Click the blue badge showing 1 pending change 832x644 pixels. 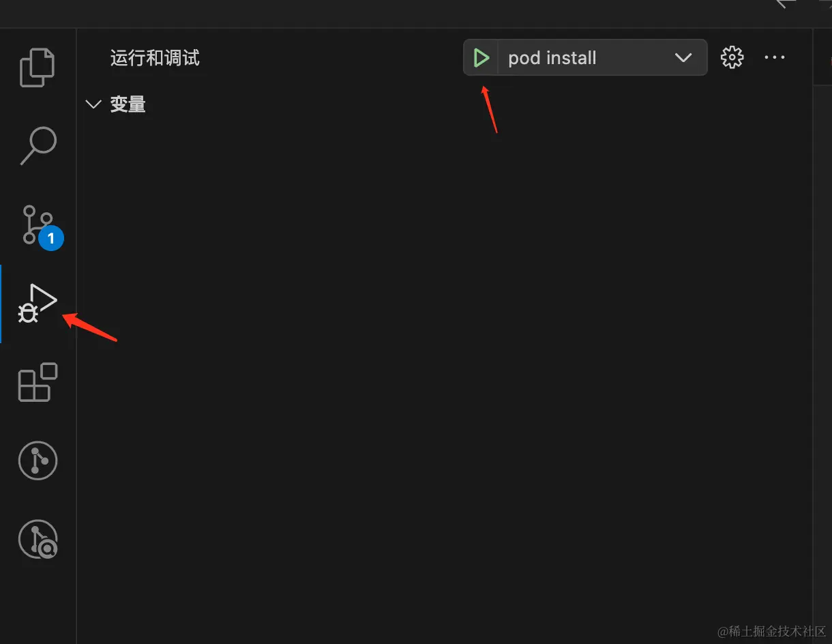coord(51,239)
